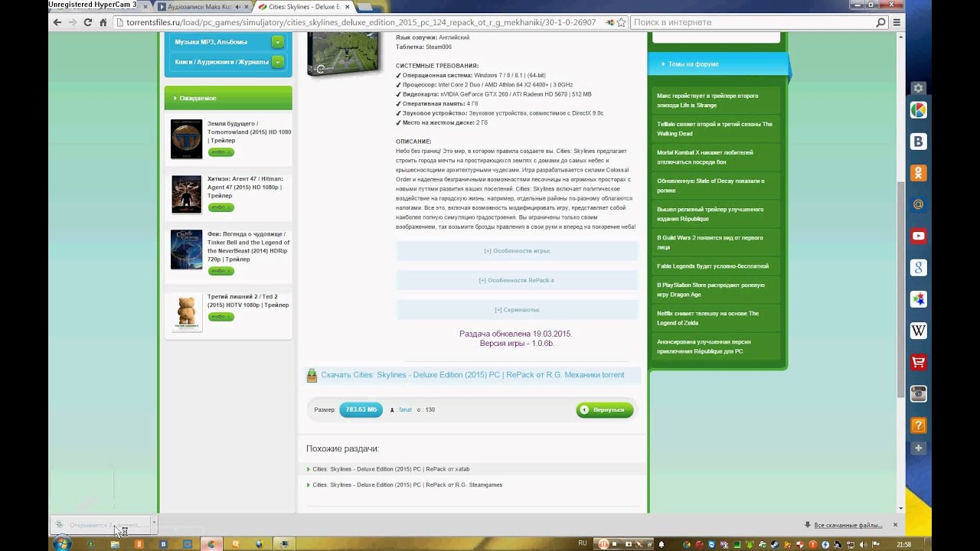Image resolution: width=980 pixels, height=551 pixels.
Task: Expand the Музыка MP3, Альбомы menu
Action: coord(278,42)
